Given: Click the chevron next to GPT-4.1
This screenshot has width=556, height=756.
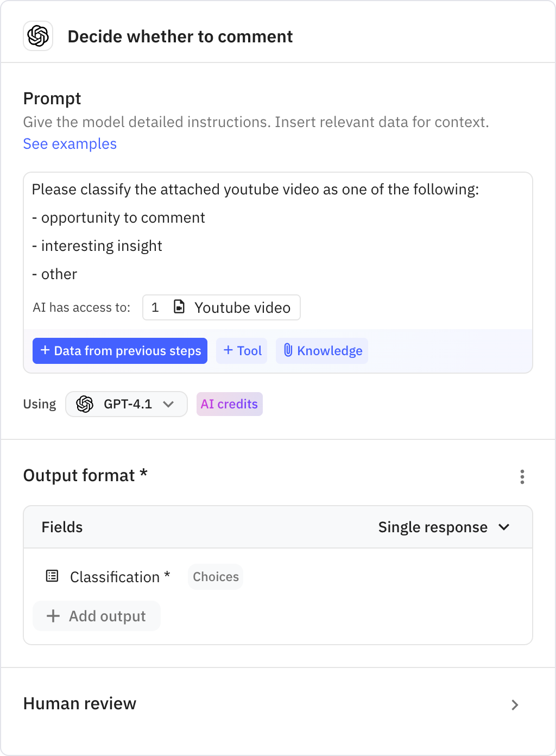Looking at the screenshot, I should (169, 404).
